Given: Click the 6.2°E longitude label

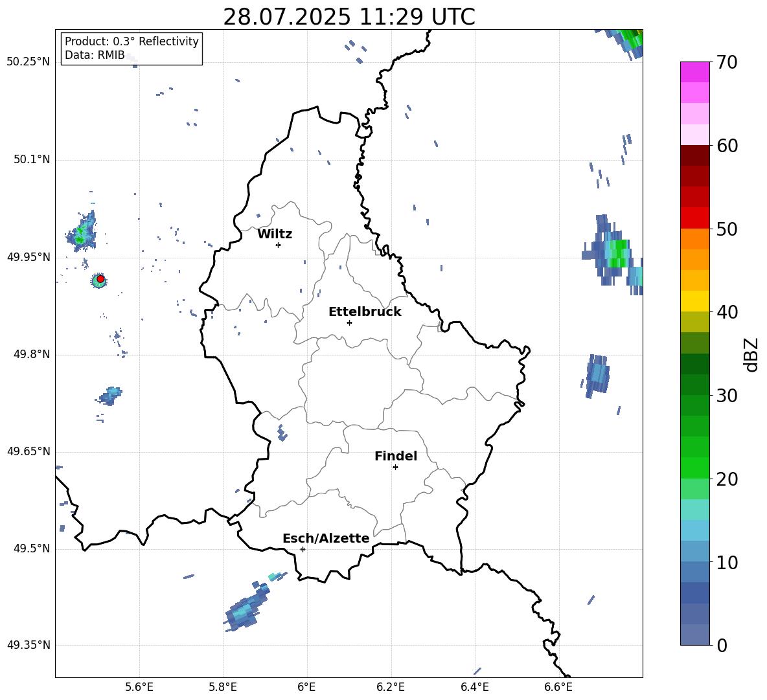Looking at the screenshot, I should click(x=391, y=687).
